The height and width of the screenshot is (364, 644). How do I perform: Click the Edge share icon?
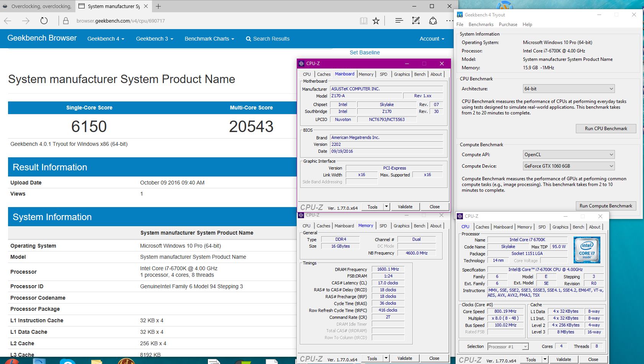[433, 21]
